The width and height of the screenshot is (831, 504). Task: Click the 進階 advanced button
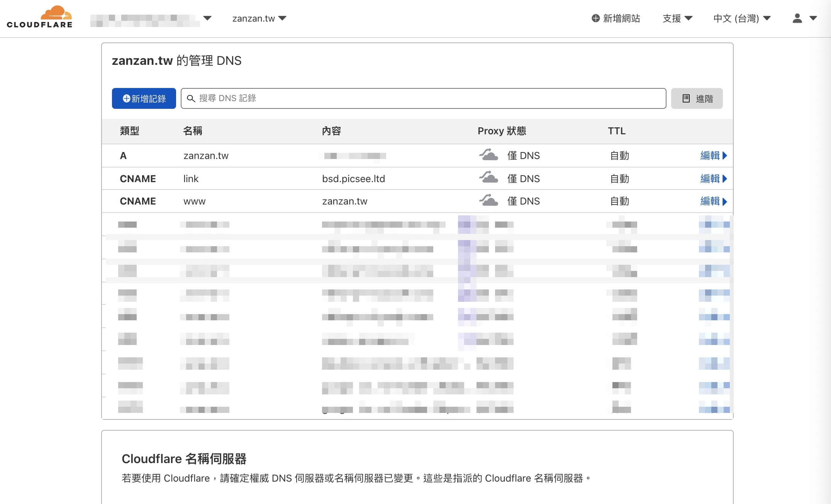click(x=697, y=98)
